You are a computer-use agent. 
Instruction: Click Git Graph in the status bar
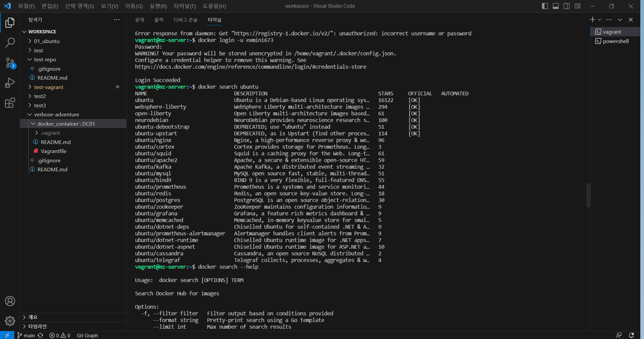point(87,335)
